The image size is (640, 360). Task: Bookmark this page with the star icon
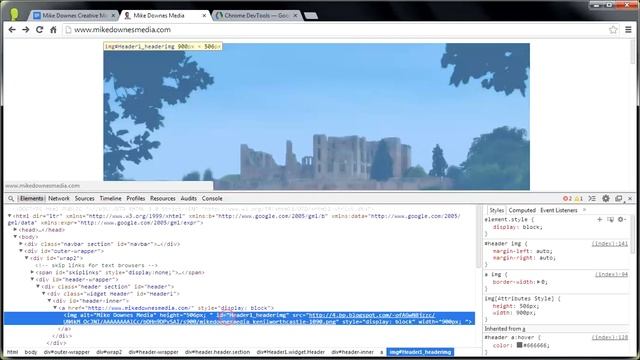point(613,29)
